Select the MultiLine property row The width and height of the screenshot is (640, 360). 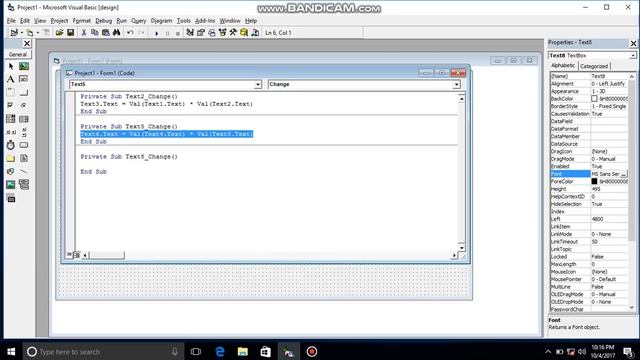point(589,287)
